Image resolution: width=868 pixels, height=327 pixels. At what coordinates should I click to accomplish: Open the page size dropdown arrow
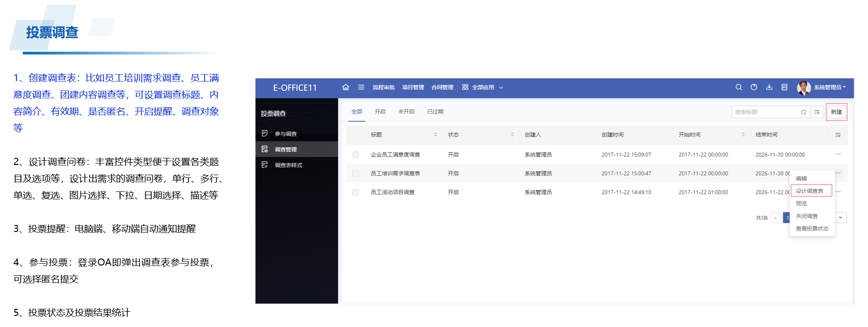click(x=841, y=218)
